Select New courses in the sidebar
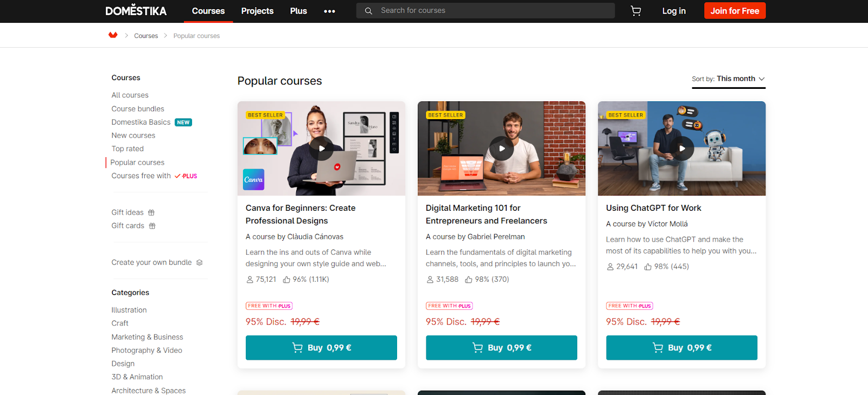Screen dimensions: 868x395 point(133,135)
